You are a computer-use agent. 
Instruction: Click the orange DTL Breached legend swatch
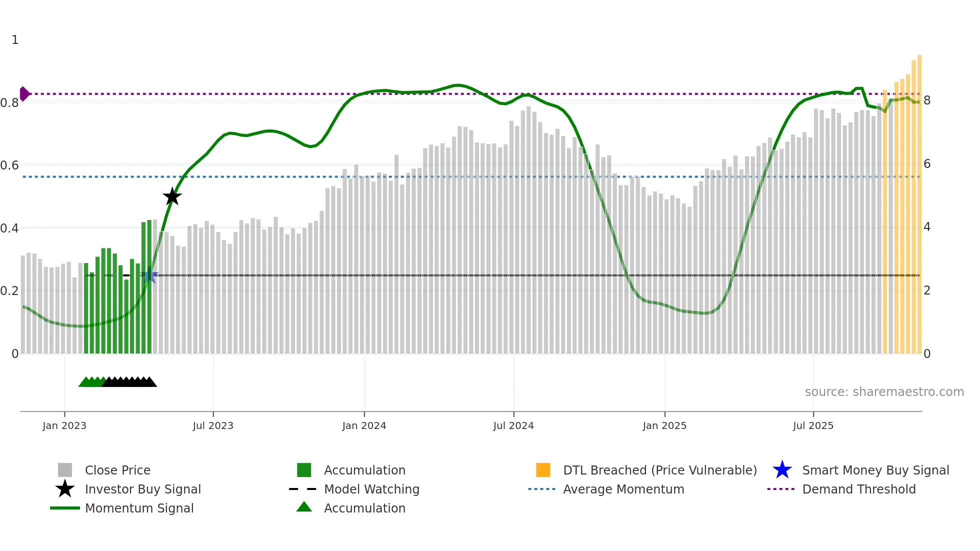click(x=543, y=470)
